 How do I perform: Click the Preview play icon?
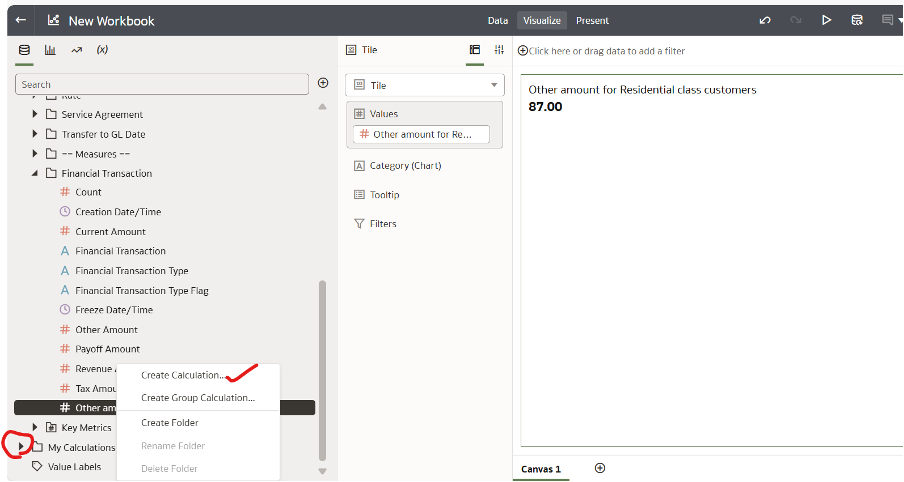click(x=826, y=20)
